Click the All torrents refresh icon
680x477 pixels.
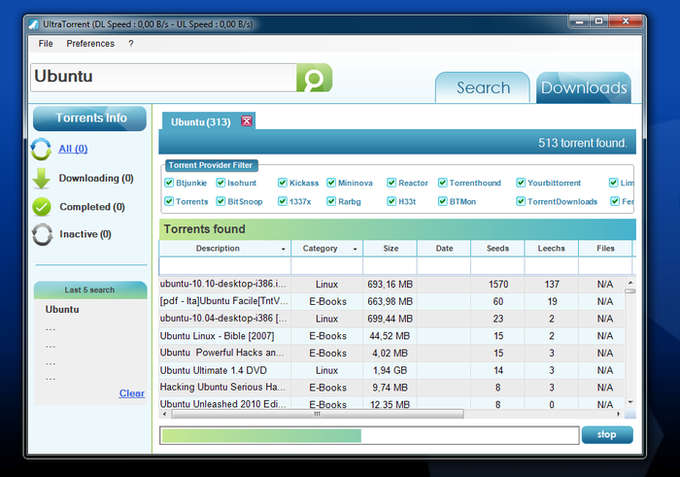click(x=41, y=149)
